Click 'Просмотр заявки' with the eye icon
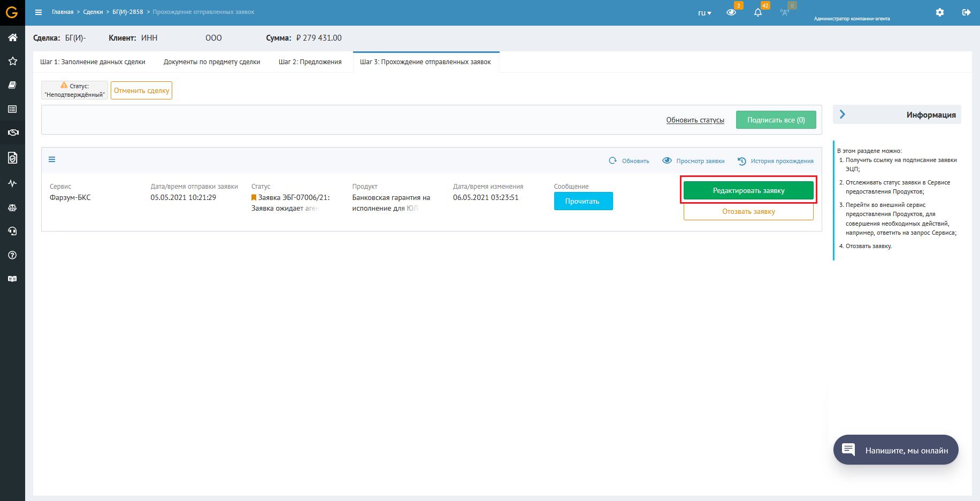Image resolution: width=980 pixels, height=501 pixels. pos(694,161)
